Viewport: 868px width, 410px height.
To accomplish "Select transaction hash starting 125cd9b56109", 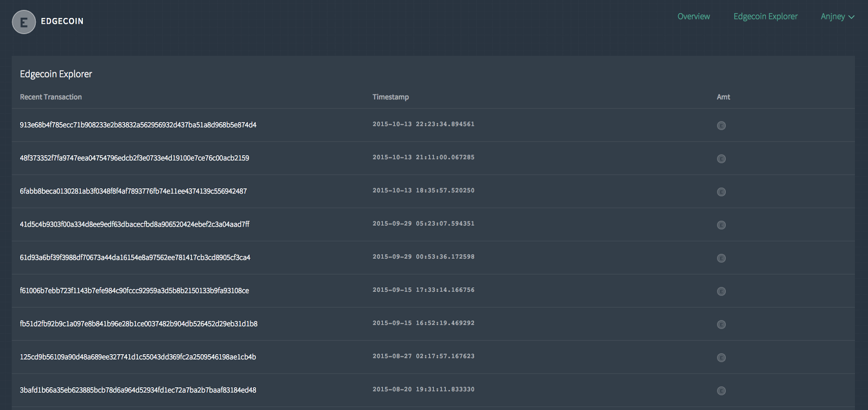I will (x=138, y=356).
